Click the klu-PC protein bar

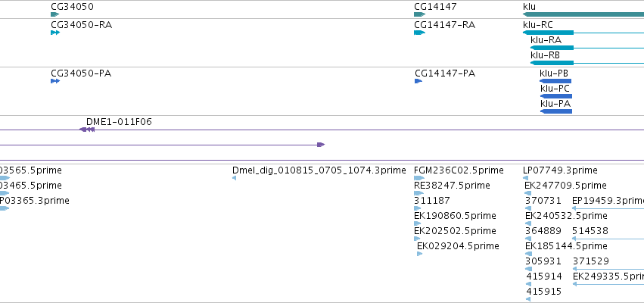coord(556,96)
